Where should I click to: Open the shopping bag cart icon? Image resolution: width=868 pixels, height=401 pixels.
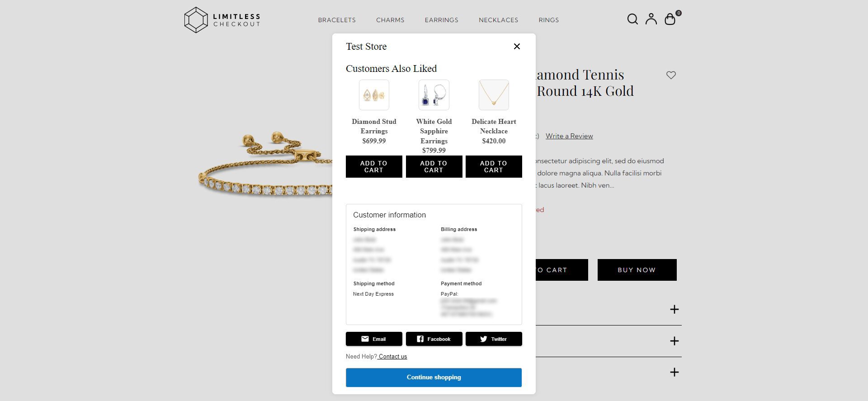click(670, 19)
